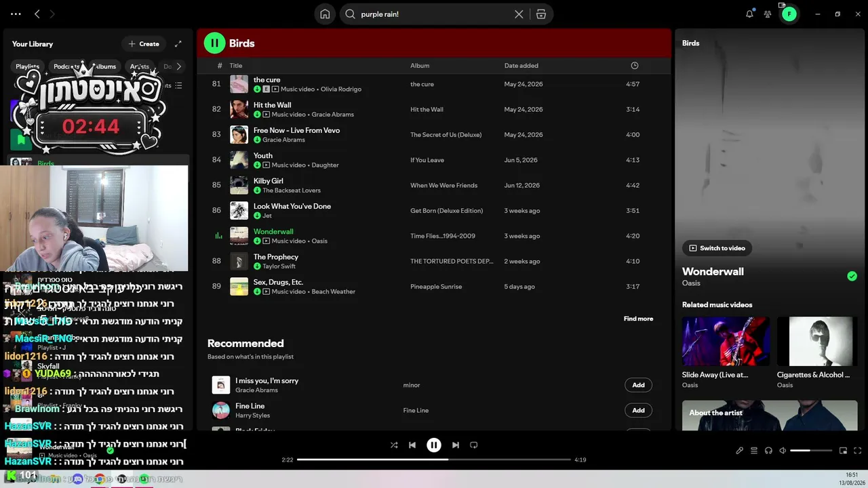Add I miss you, I'm sorry to playlist

click(638, 385)
